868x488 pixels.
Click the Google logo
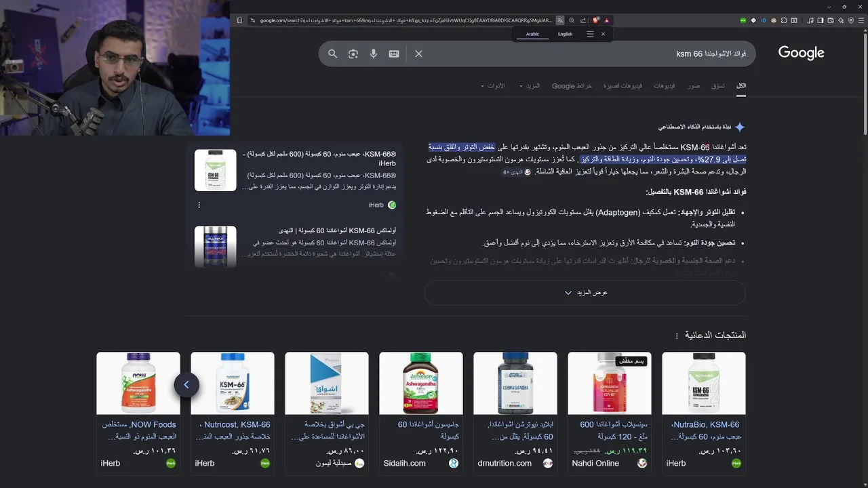pyautogui.click(x=801, y=53)
